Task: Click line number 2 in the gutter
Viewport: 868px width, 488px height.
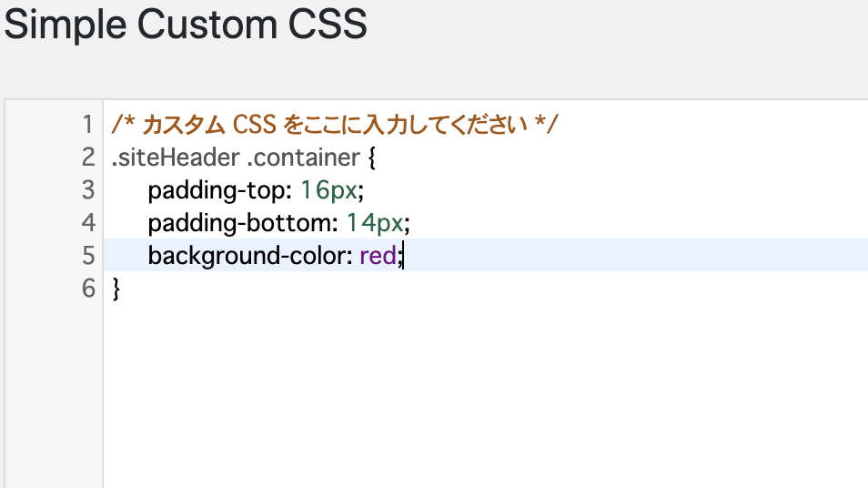Action: coord(88,158)
